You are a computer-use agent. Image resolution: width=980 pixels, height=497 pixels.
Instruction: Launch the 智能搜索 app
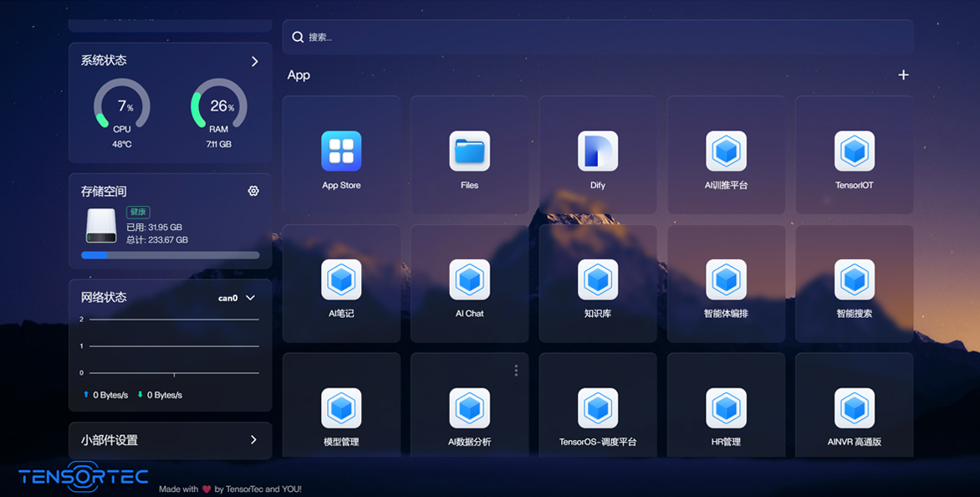(x=854, y=279)
